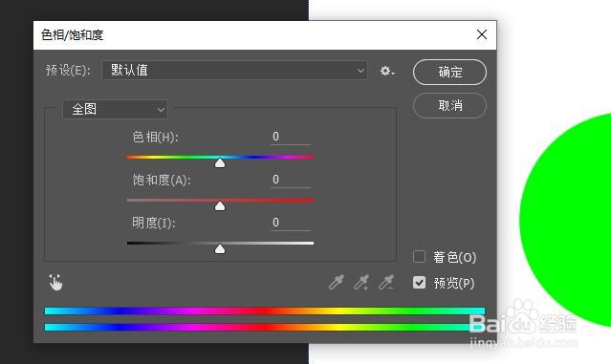611x364 pixels.
Task: Select the eyedropper tool
Action: coord(337,282)
